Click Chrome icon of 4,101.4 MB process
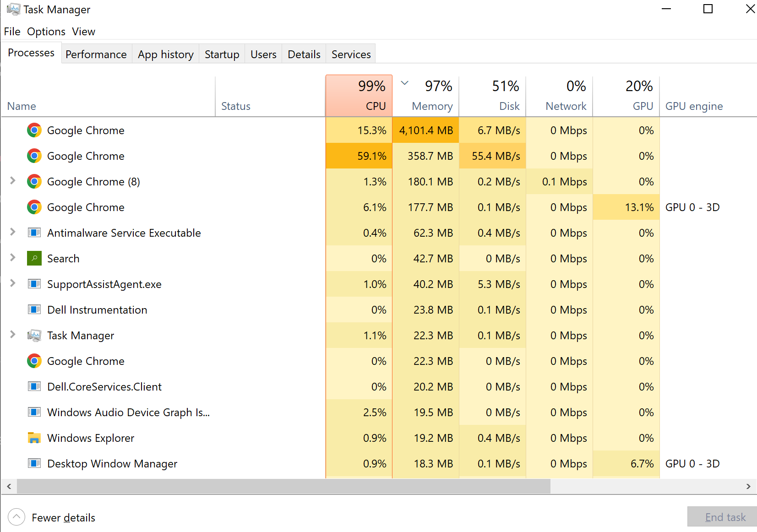Viewport: 757px width, 532px height. coord(34,130)
